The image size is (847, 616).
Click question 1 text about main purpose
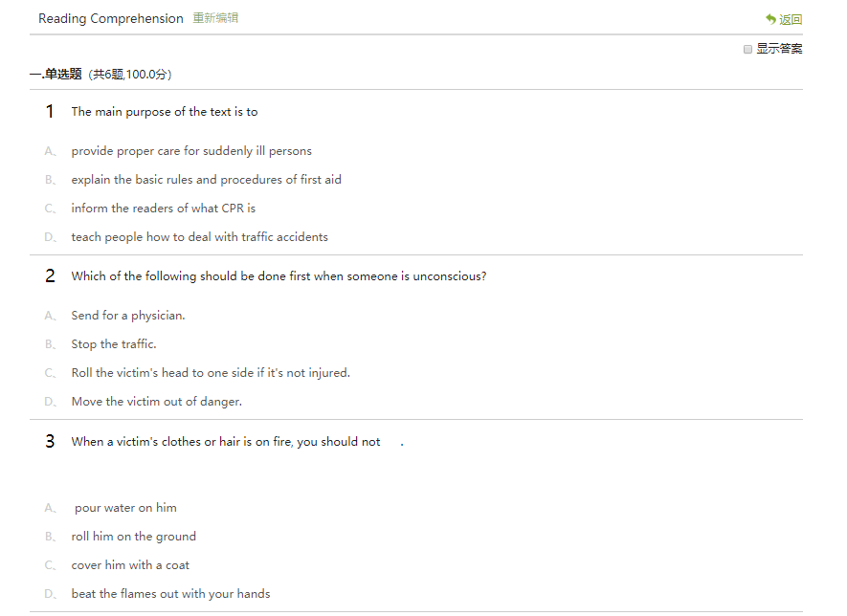pyautogui.click(x=164, y=112)
